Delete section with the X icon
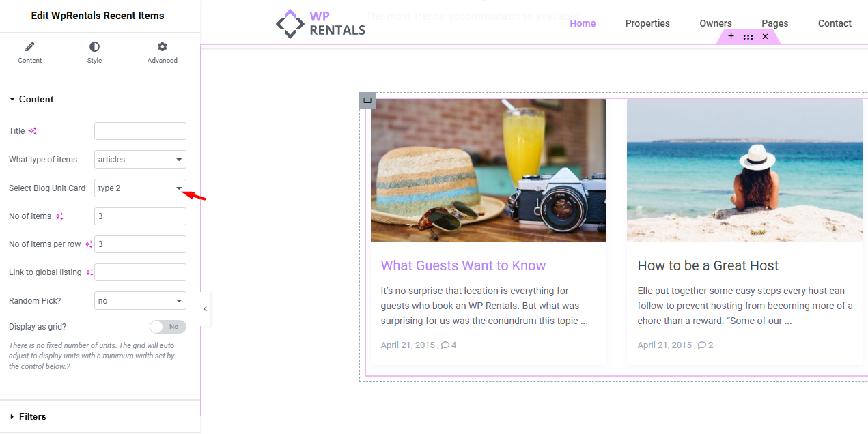The width and height of the screenshot is (868, 434). (x=765, y=37)
